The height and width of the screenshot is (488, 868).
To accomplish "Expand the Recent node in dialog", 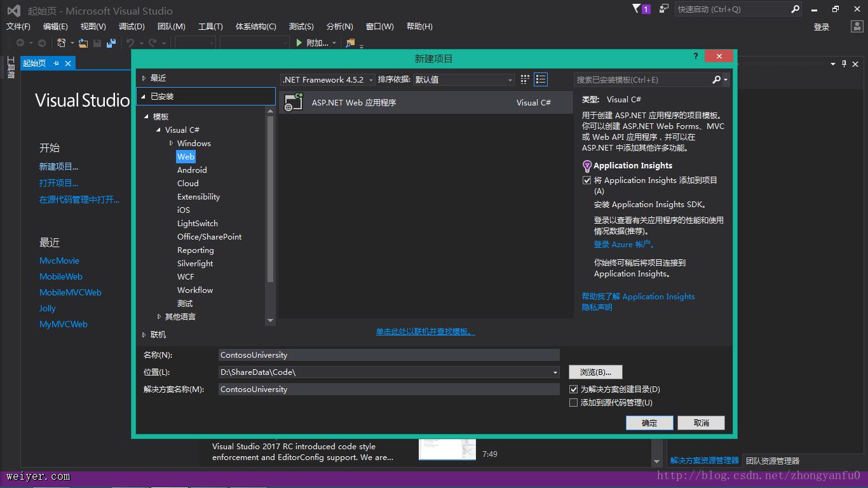I will click(x=144, y=78).
